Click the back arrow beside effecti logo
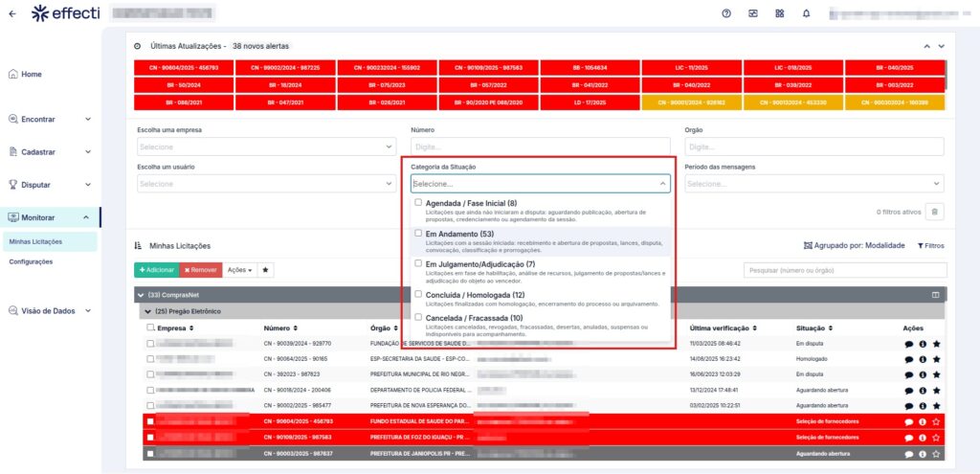This screenshot has height=474, width=980. point(12,13)
